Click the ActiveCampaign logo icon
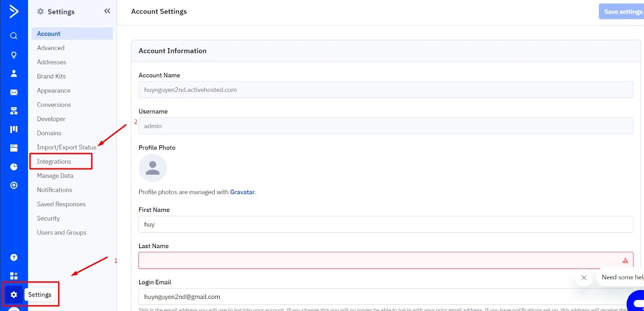 click(x=14, y=11)
